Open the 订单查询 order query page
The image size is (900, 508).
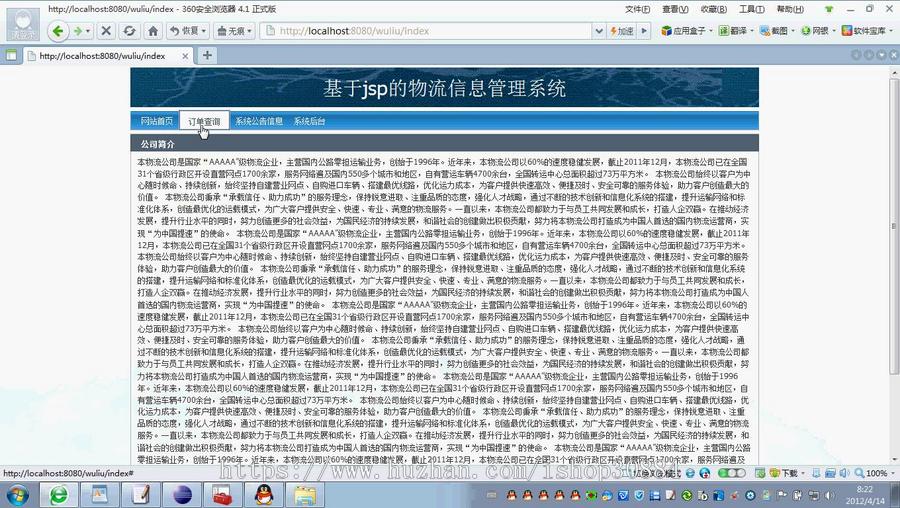coord(204,121)
